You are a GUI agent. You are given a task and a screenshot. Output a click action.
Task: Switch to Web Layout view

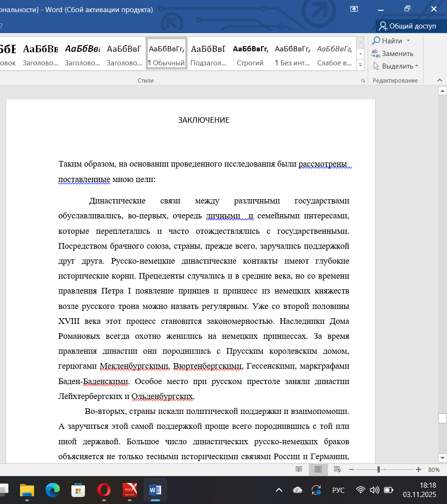(337, 469)
